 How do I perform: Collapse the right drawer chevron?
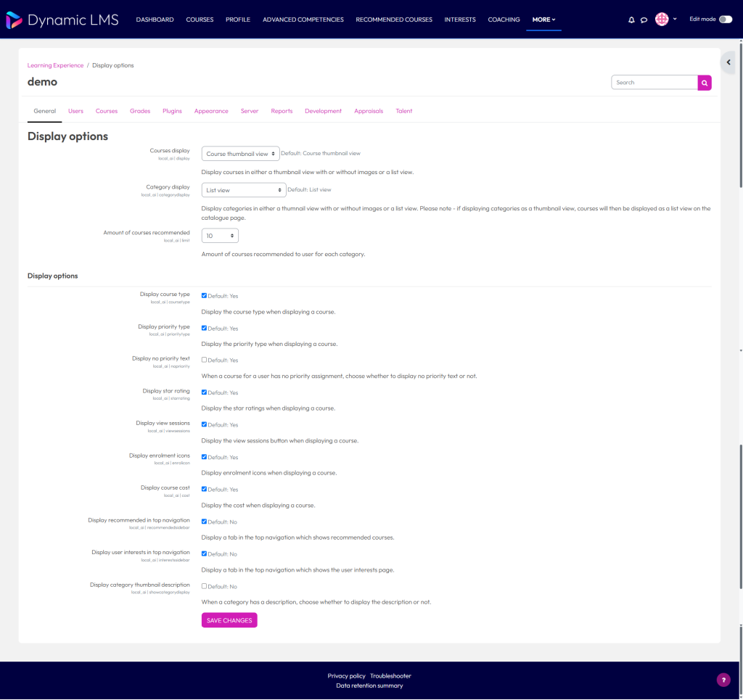tap(728, 62)
